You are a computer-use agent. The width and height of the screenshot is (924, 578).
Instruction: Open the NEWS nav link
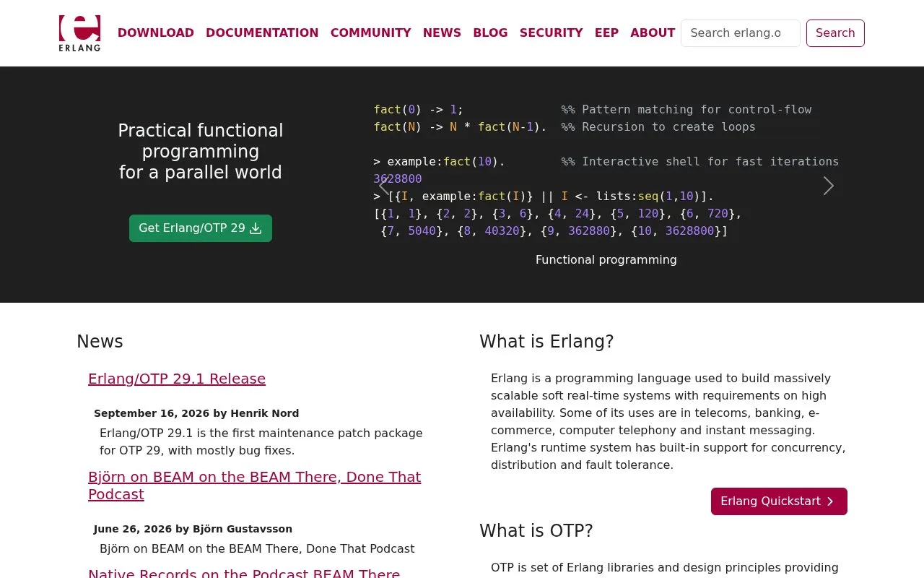(x=442, y=33)
